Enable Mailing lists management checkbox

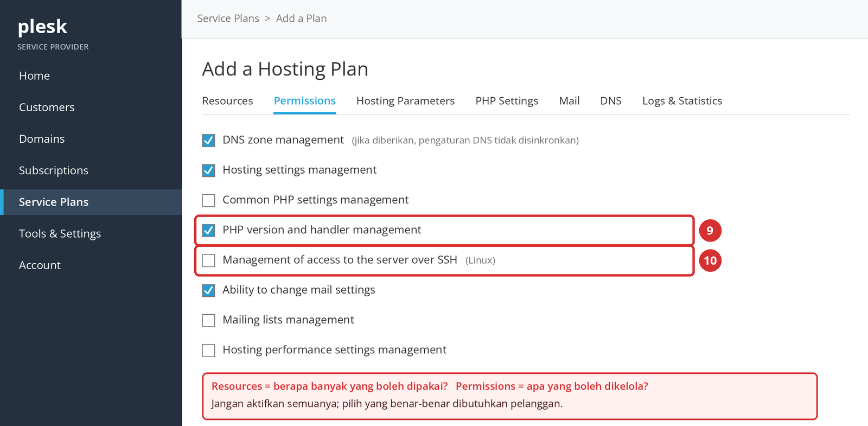[x=208, y=320]
